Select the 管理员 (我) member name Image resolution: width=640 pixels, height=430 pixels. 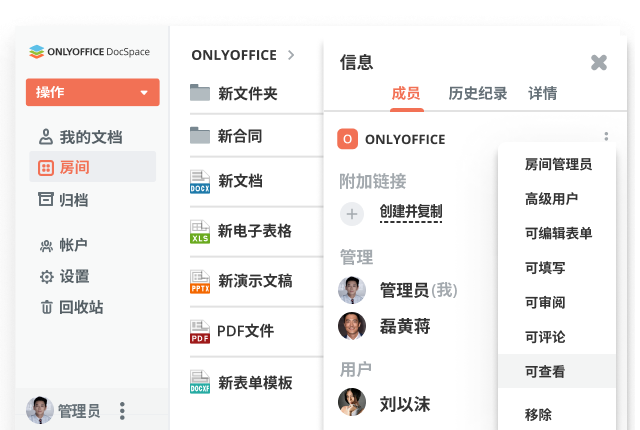(x=418, y=290)
